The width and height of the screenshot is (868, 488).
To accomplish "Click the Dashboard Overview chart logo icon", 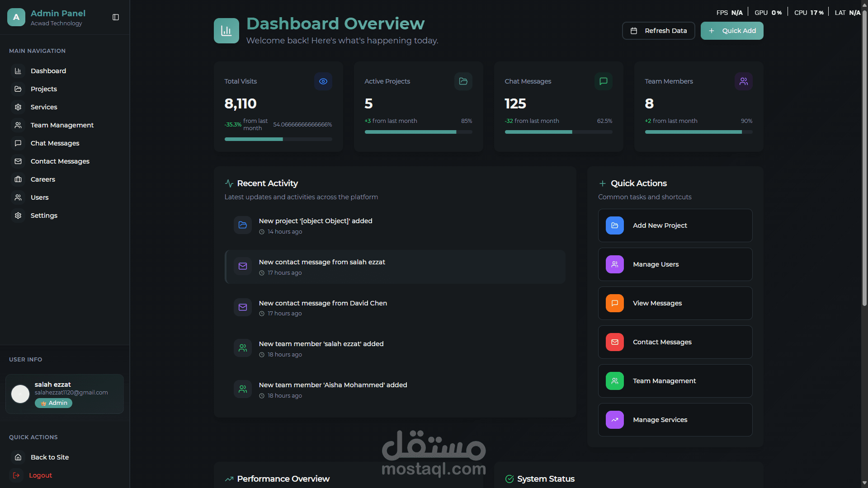I will tap(226, 31).
